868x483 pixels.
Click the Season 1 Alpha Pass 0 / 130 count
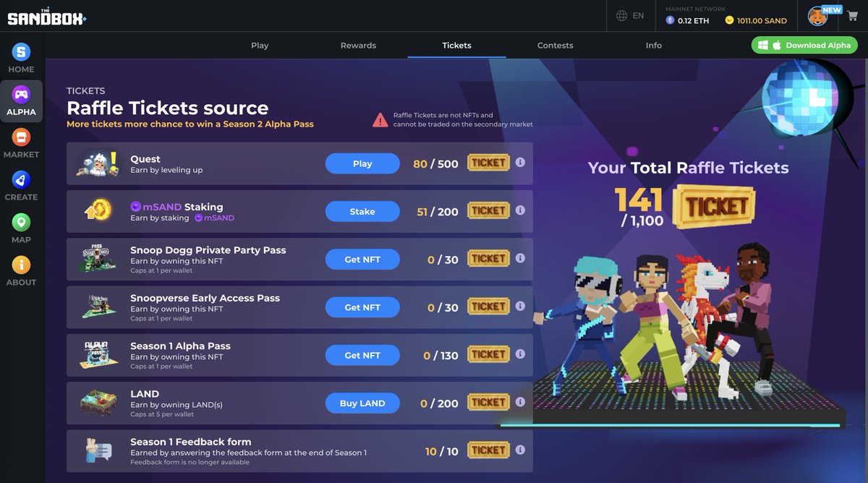(441, 355)
